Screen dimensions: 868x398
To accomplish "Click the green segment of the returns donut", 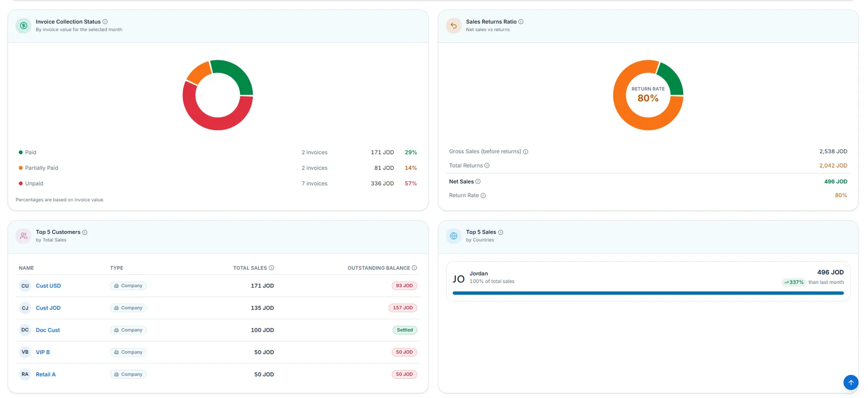I will (x=672, y=78).
